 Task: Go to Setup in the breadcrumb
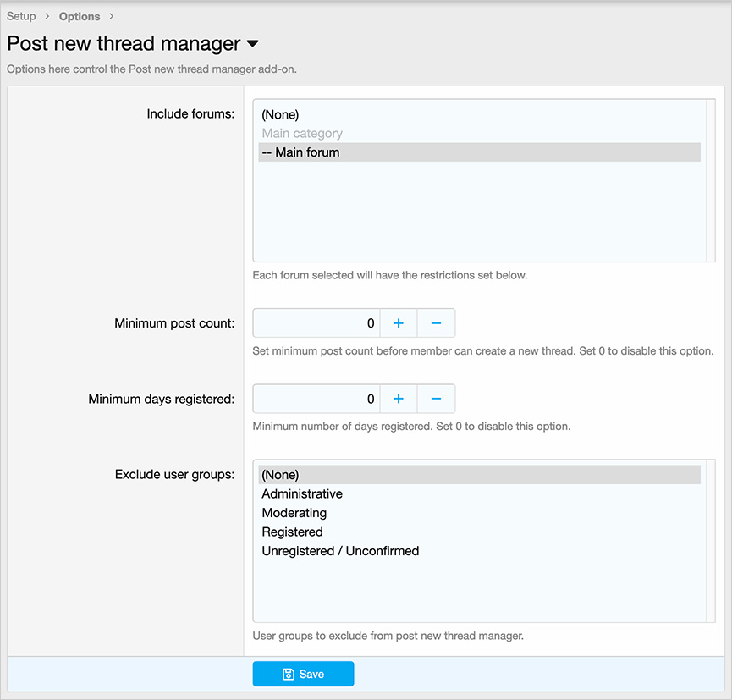(21, 16)
